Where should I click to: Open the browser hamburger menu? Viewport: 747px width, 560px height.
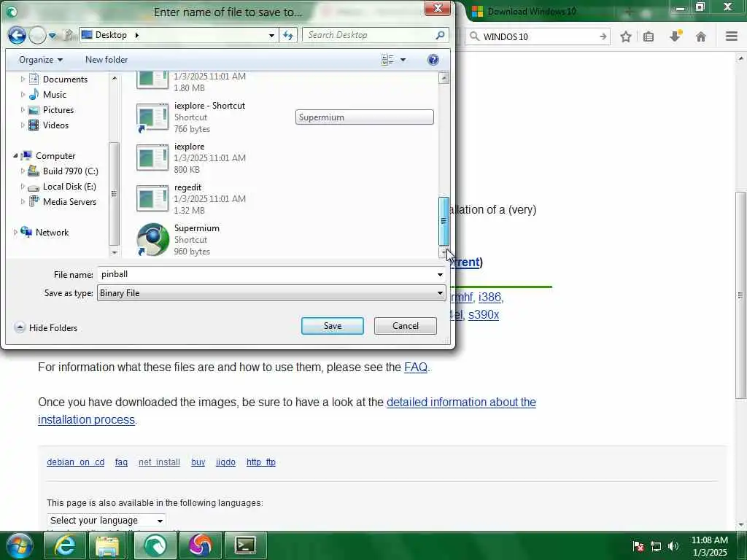(x=732, y=36)
